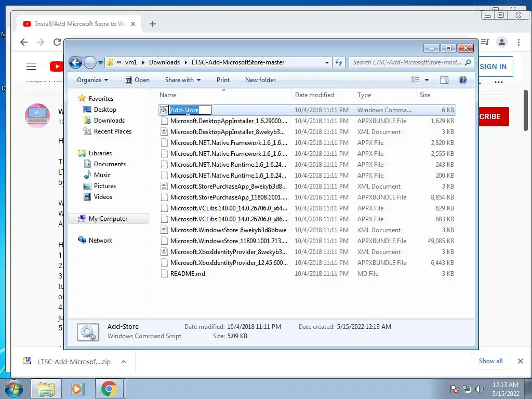Click Print in the Explorer toolbar

(x=223, y=80)
